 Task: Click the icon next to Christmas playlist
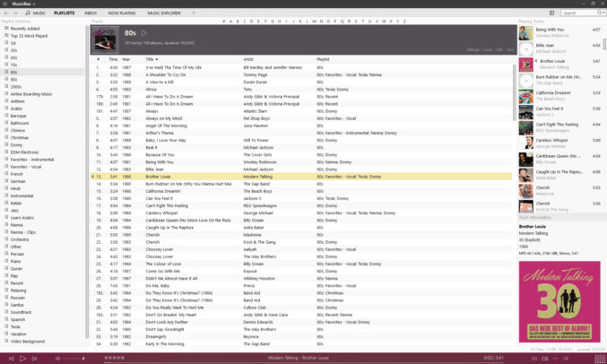click(x=6, y=137)
